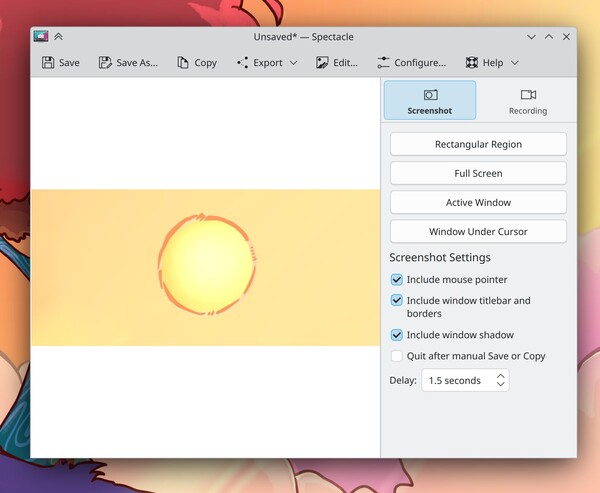
Task: Expand the Export dropdown arrow
Action: point(293,63)
